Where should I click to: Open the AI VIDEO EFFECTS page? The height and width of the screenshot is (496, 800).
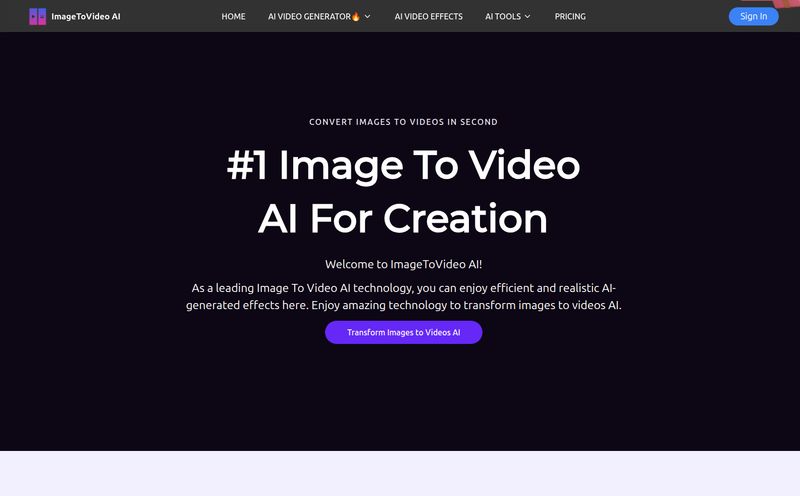pyautogui.click(x=429, y=16)
